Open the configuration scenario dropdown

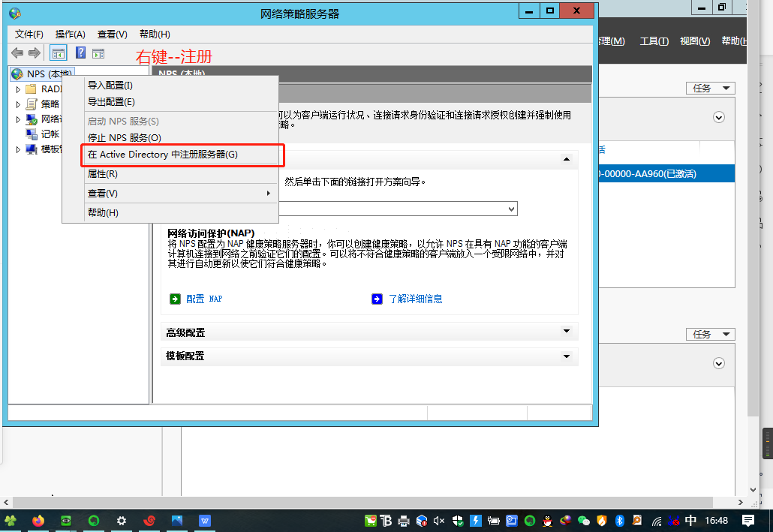click(511, 209)
